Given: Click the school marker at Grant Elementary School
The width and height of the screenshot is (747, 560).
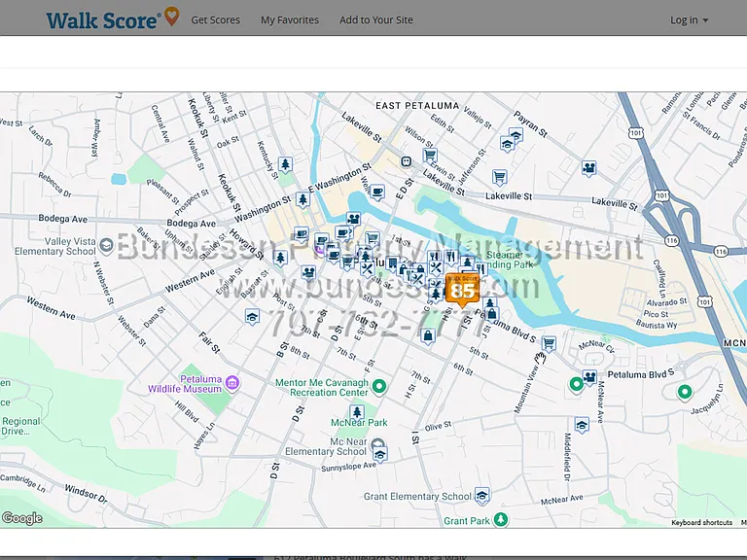Looking at the screenshot, I should click(482, 496).
